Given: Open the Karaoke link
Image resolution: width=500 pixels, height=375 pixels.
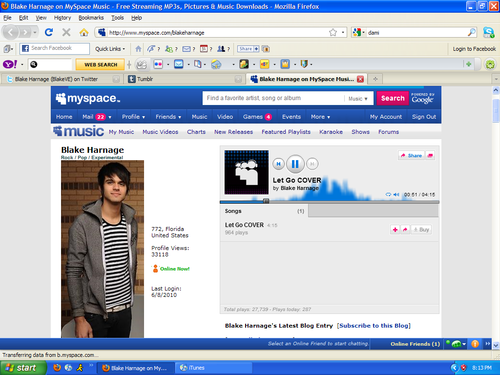Looking at the screenshot, I should point(331,132).
